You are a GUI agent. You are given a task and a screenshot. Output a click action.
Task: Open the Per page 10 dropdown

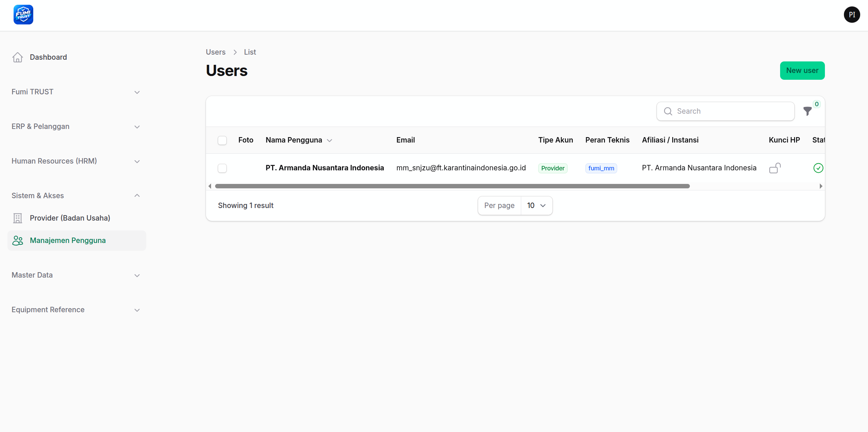click(x=536, y=206)
